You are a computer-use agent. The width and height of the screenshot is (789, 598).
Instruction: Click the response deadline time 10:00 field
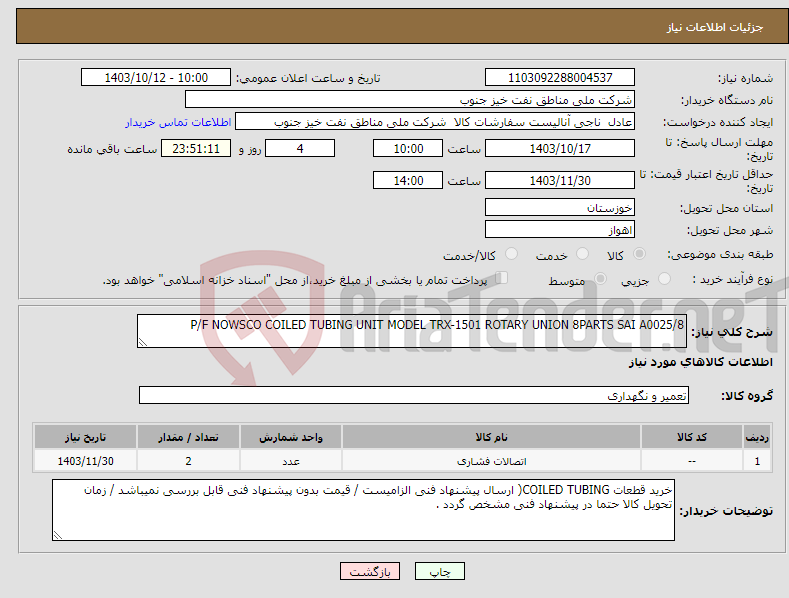[x=408, y=148]
